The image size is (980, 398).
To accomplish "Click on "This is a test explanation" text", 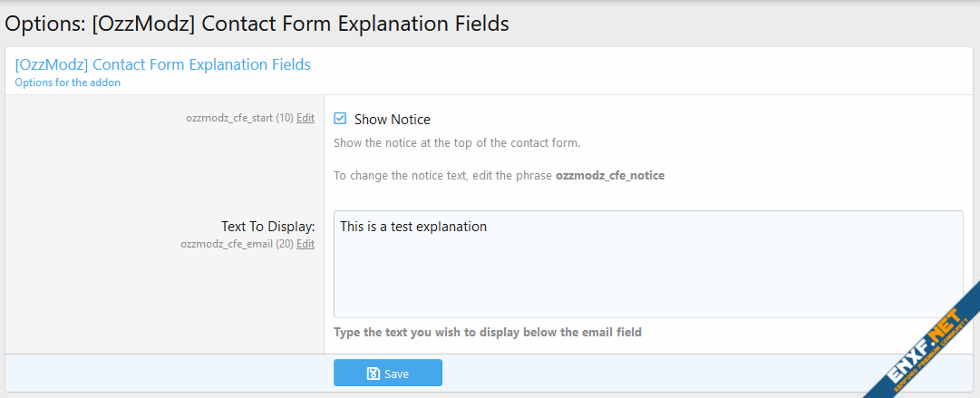I will click(413, 227).
